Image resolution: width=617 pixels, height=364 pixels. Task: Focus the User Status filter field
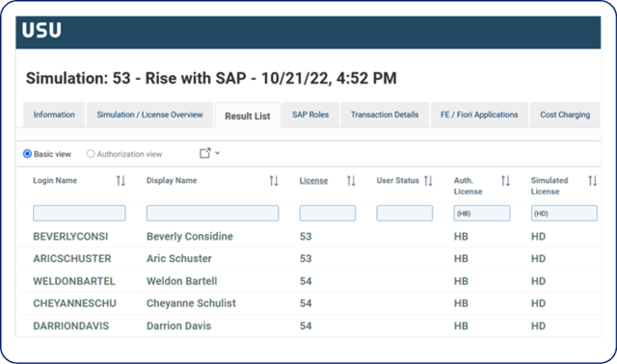click(x=405, y=213)
